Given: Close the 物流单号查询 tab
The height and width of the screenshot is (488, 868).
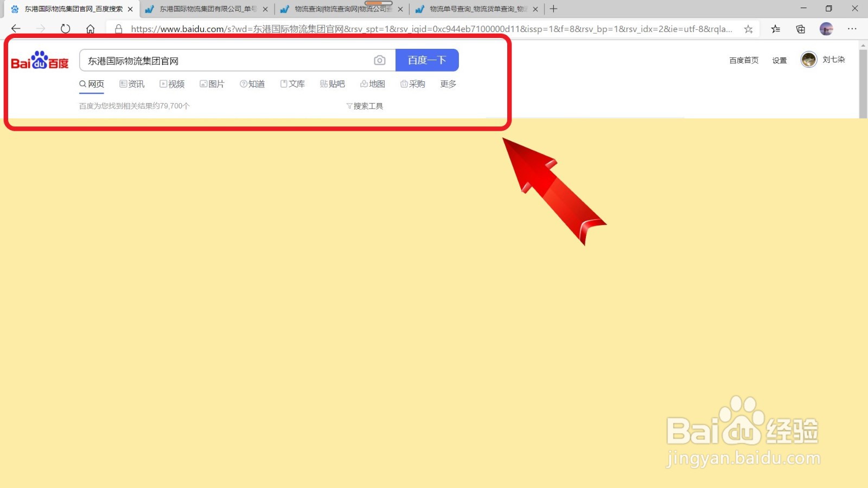Looking at the screenshot, I should [535, 9].
